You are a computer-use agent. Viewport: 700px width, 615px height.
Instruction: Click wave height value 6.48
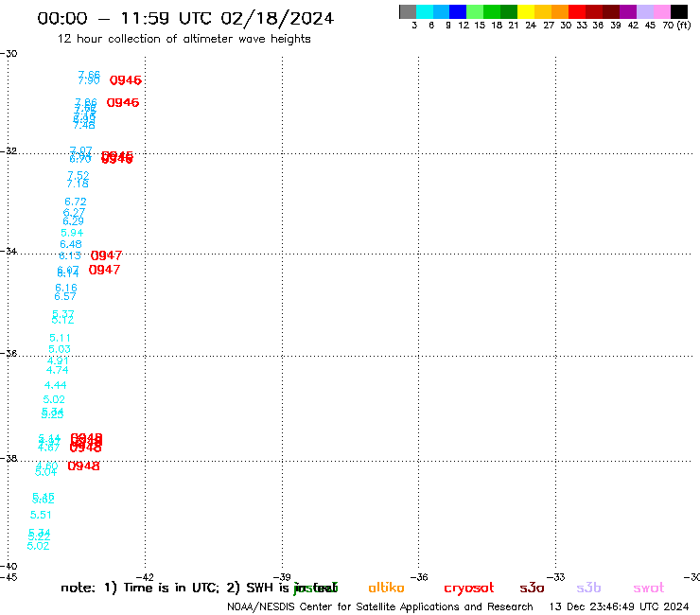tap(71, 244)
